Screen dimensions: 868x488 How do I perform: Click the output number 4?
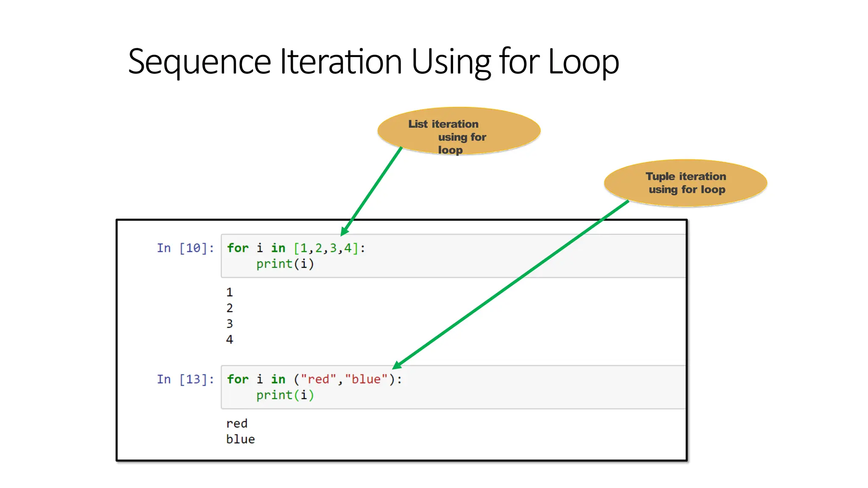coord(229,339)
